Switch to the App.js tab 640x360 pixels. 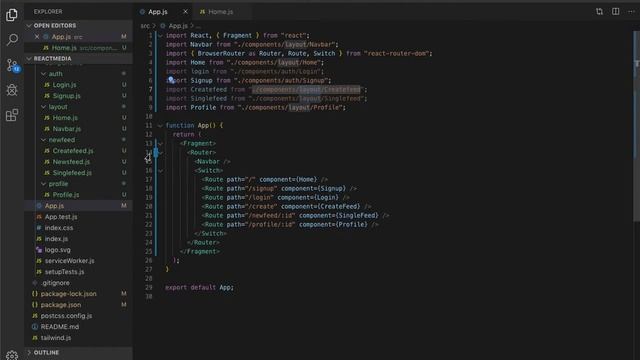point(158,12)
